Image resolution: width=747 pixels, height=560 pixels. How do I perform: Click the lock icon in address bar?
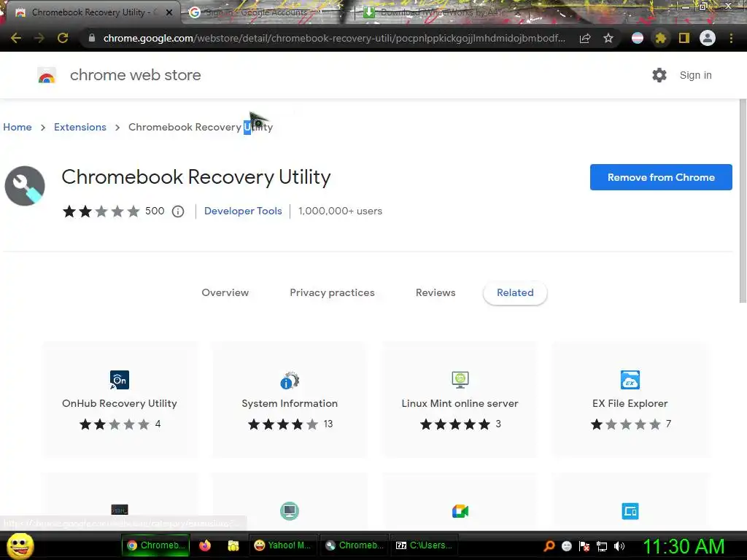[x=92, y=38]
